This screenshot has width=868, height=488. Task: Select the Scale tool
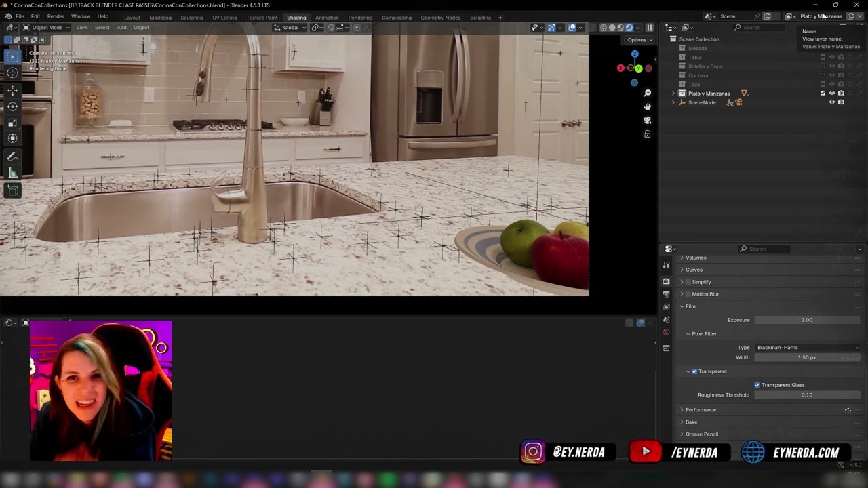[x=12, y=123]
